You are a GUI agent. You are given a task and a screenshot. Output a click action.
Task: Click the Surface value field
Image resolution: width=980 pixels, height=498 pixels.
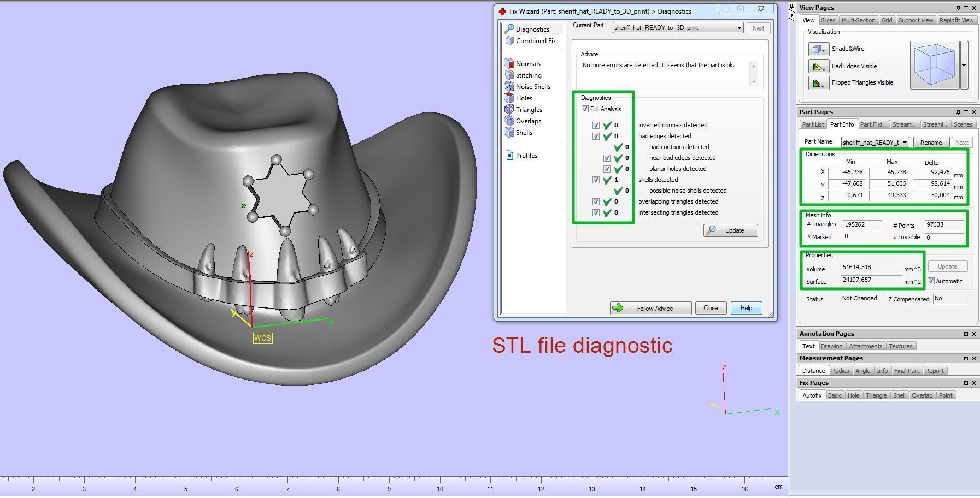tap(871, 280)
